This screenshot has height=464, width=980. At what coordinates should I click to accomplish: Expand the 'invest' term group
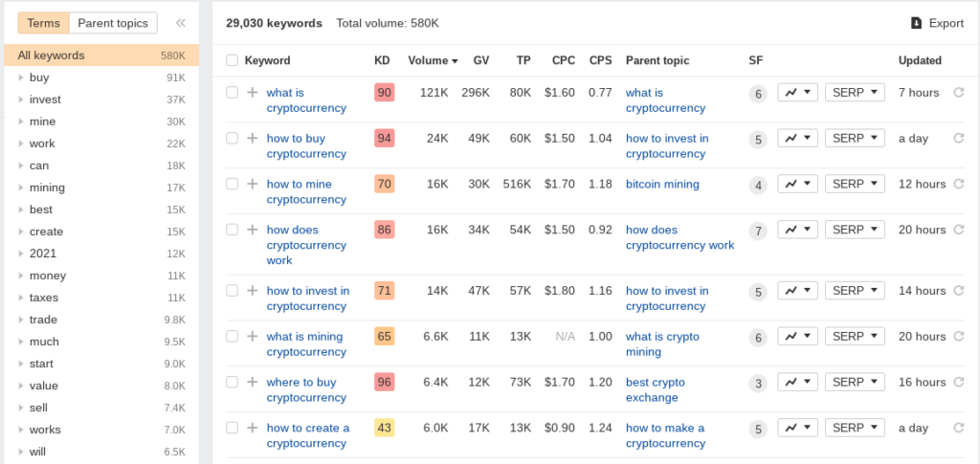coord(21,99)
